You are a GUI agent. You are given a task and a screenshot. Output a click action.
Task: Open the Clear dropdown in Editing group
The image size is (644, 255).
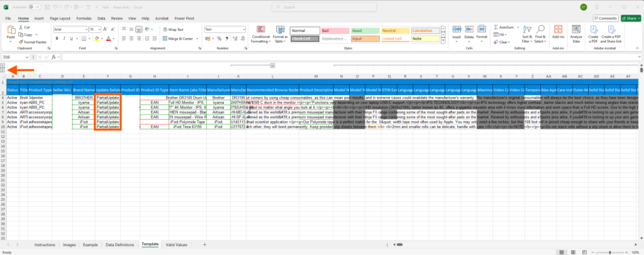[x=502, y=42]
